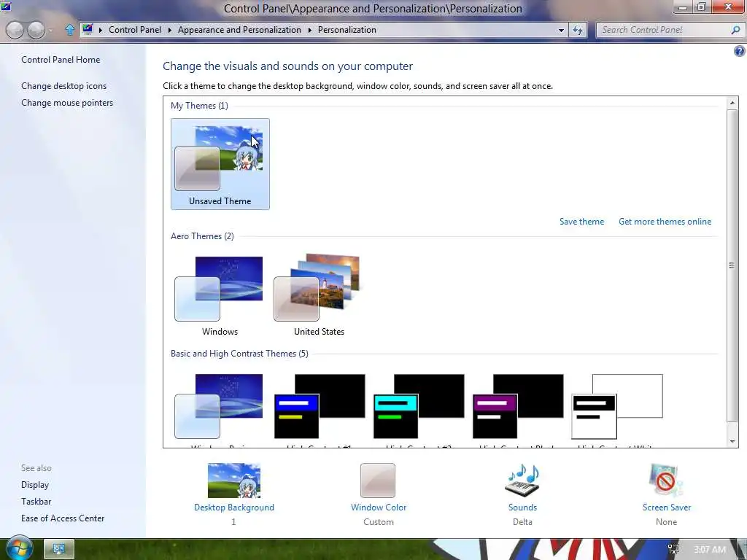Click the My Themes (1) group header
747x560 pixels.
coord(199,106)
